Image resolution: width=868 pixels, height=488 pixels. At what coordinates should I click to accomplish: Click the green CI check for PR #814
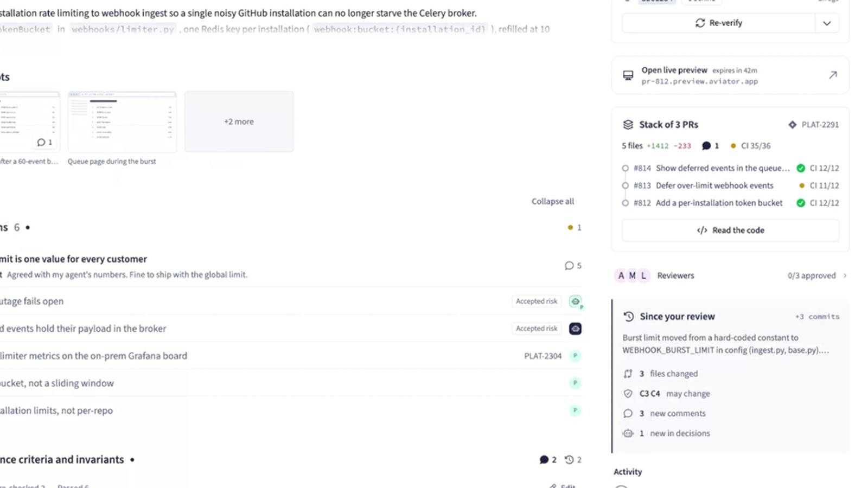tap(801, 168)
